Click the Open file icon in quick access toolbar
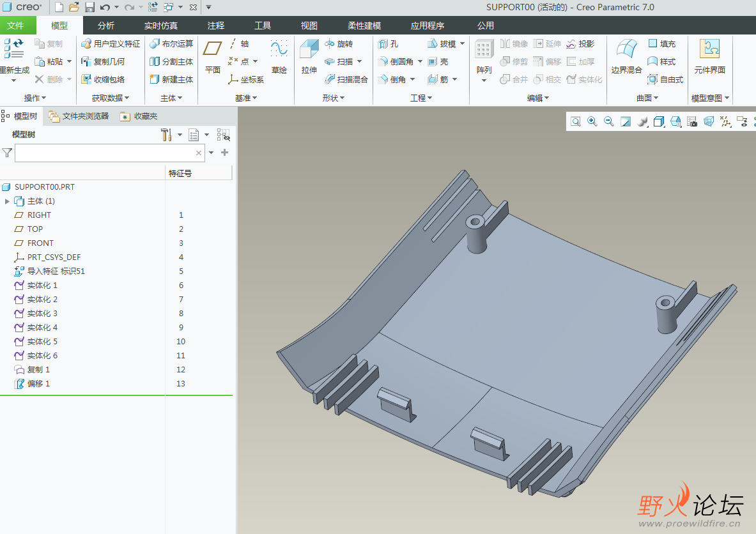Image resolution: width=756 pixels, height=534 pixels. click(73, 7)
